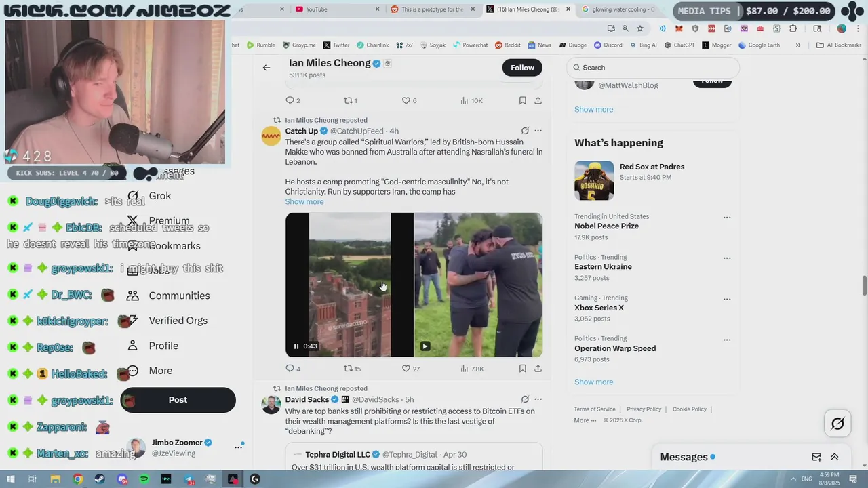The image size is (868, 488).
Task: Open Grok icon on David Sacks post
Action: coord(525,399)
